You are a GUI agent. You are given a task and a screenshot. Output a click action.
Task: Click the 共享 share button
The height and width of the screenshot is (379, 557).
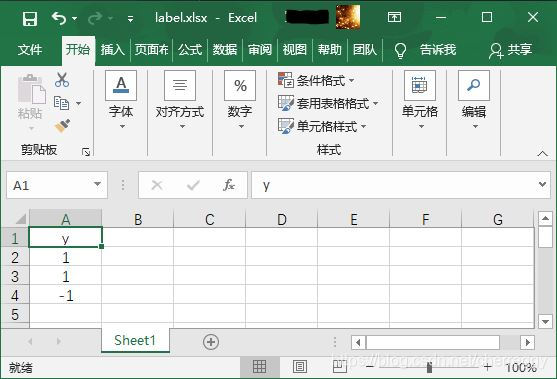click(x=511, y=50)
